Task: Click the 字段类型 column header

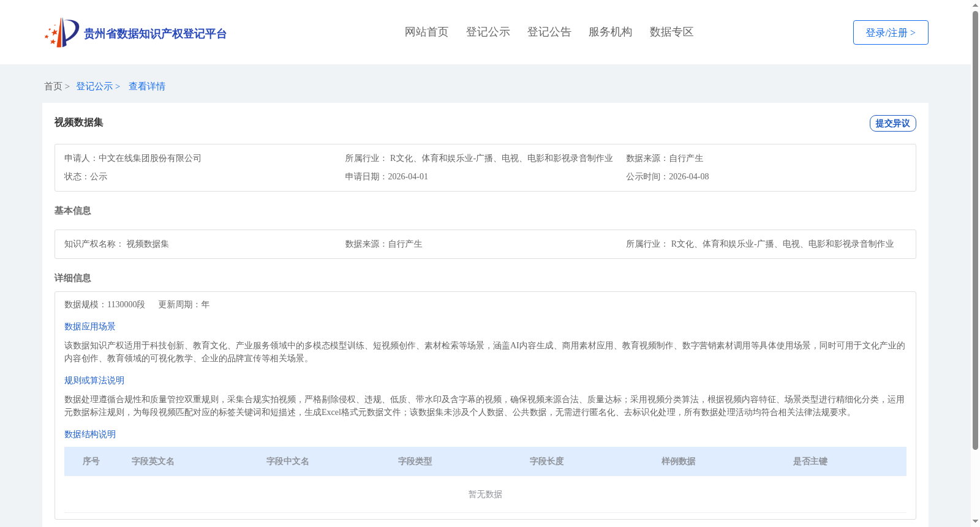Action: coord(415,461)
